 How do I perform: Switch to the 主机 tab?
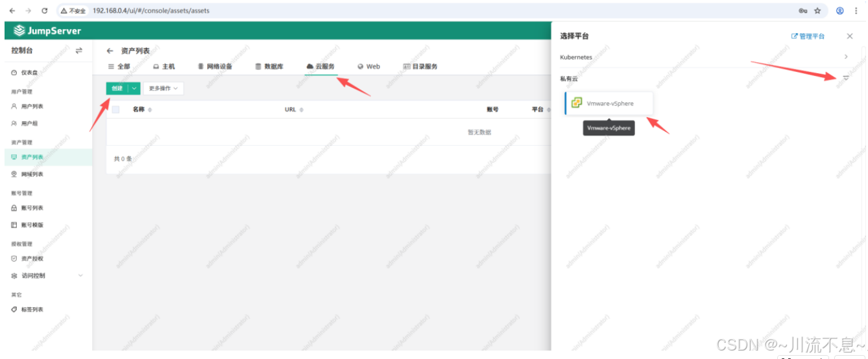pos(164,66)
